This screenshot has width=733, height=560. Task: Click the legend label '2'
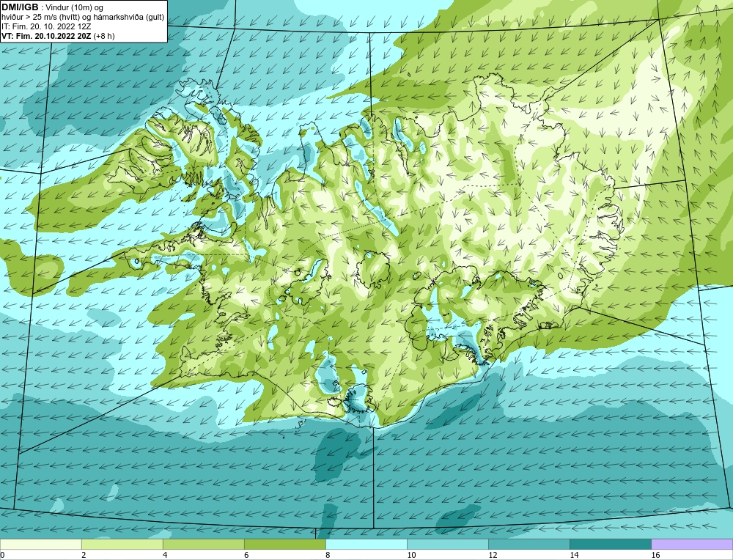pyautogui.click(x=84, y=555)
